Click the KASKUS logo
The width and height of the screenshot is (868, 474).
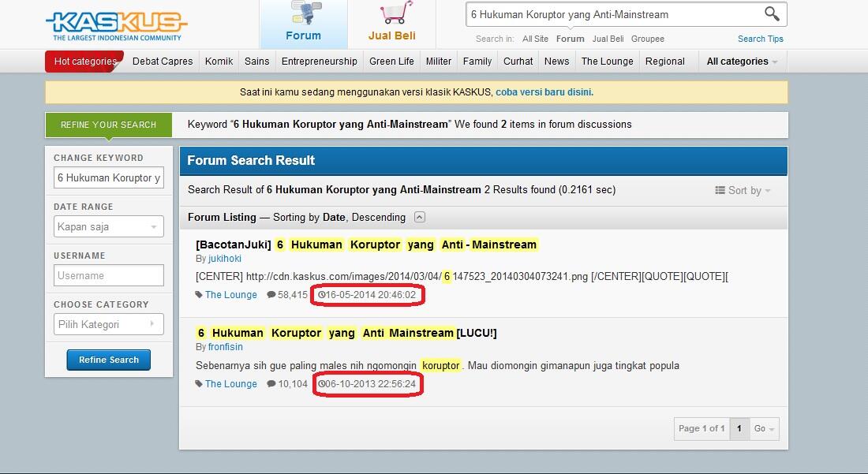[116, 25]
